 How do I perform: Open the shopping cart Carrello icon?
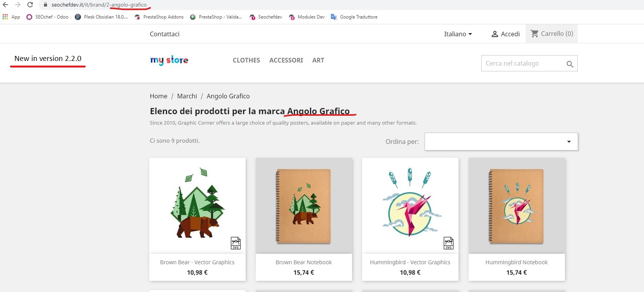(x=534, y=34)
